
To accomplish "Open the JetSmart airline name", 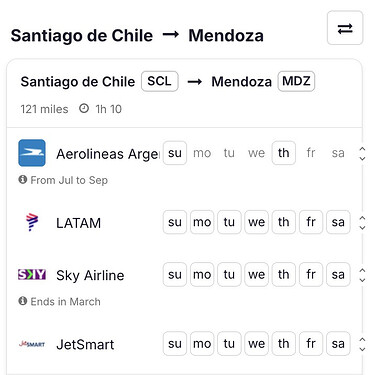I will coord(85,344).
